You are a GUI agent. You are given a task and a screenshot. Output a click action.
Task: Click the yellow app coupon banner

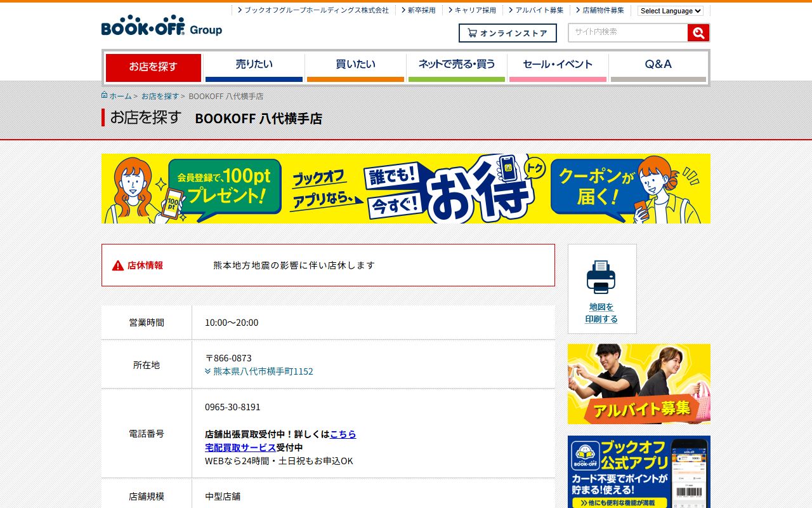406,189
